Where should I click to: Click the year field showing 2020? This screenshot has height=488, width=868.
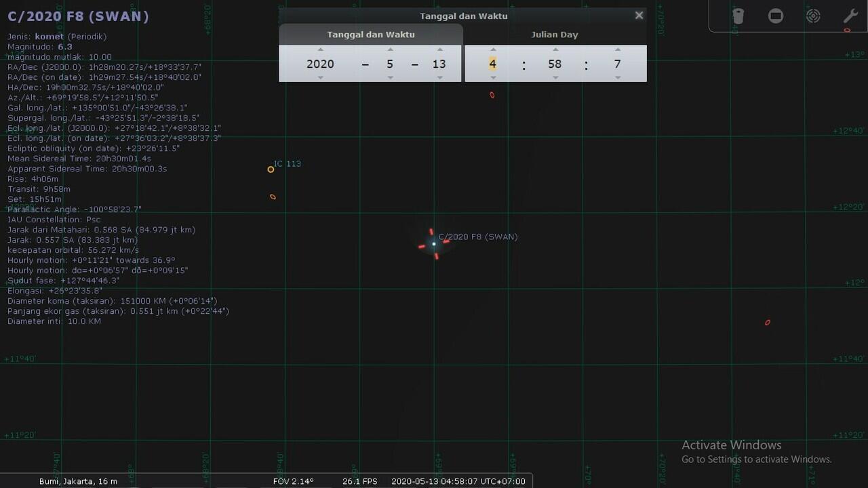coord(320,64)
